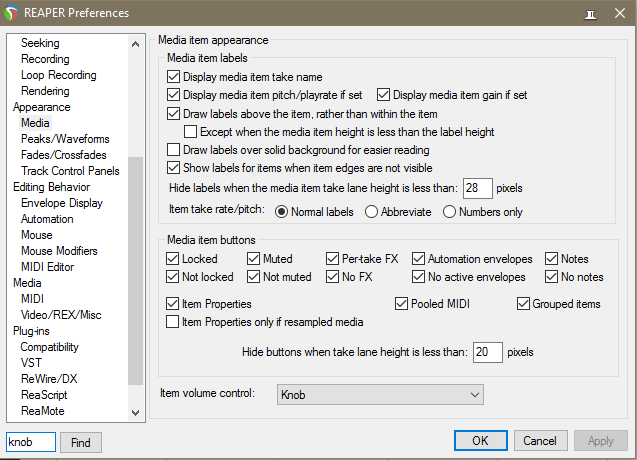The height and width of the screenshot is (460, 637).
Task: Open the MIDI page under Media
Action: pos(32,299)
